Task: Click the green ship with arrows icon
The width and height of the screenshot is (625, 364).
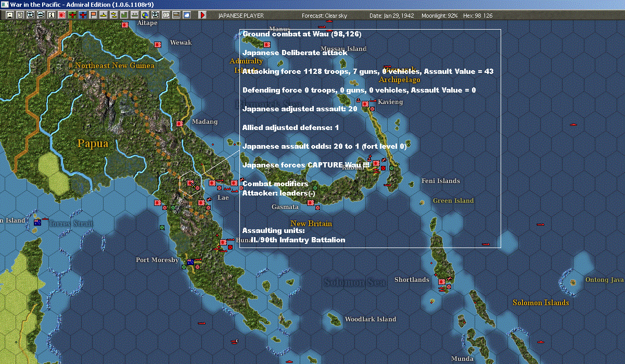Action: [x=135, y=15]
